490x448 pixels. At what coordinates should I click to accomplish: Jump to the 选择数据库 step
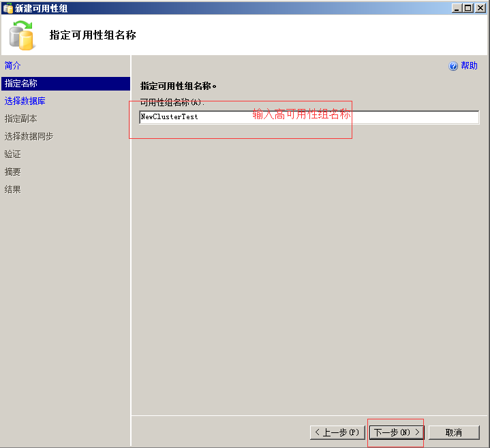(25, 101)
